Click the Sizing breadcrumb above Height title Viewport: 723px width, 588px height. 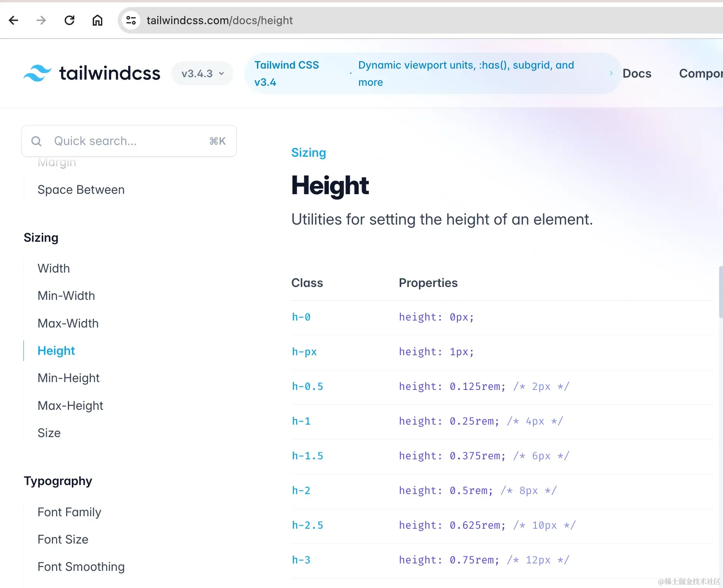308,152
